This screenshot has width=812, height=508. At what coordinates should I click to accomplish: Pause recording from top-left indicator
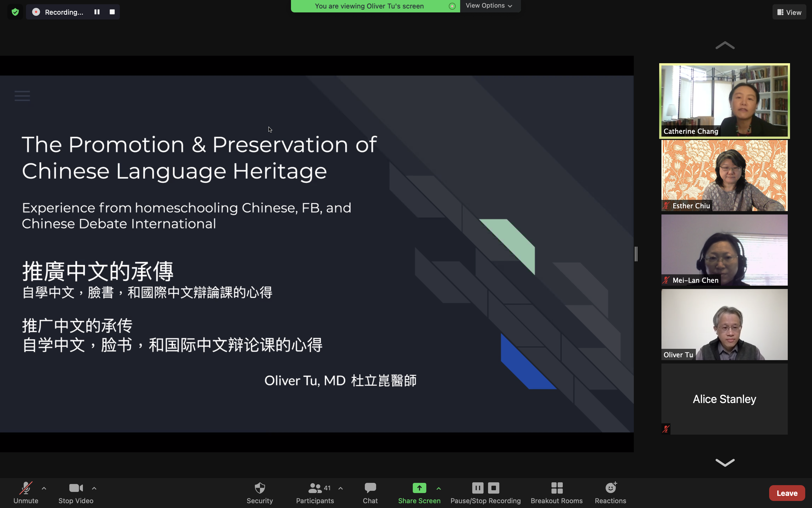pyautogui.click(x=97, y=12)
